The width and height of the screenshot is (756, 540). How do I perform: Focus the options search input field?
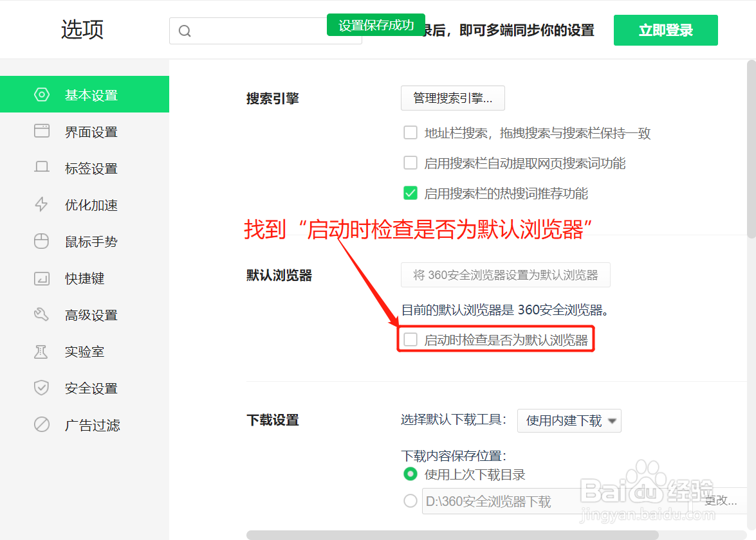265,31
